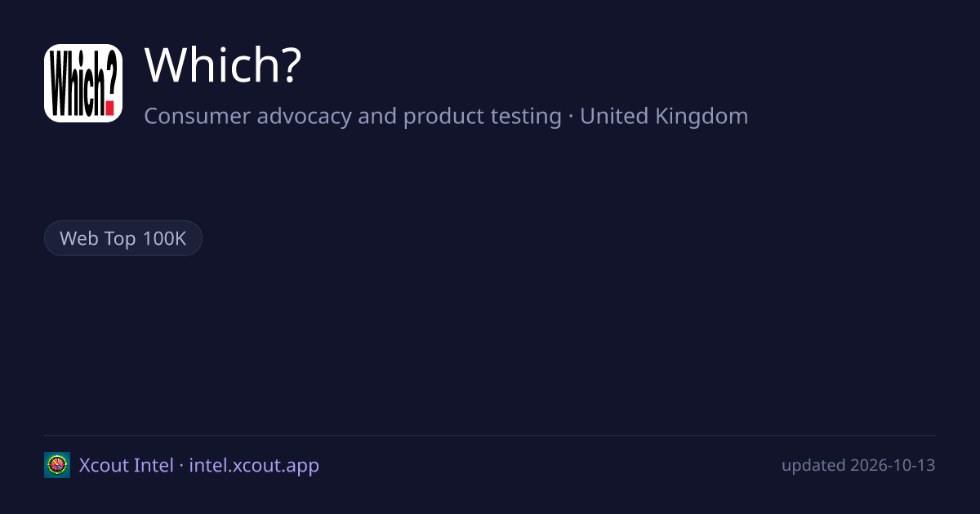980x514 pixels.
Task: Select the product testing text
Action: click(483, 116)
